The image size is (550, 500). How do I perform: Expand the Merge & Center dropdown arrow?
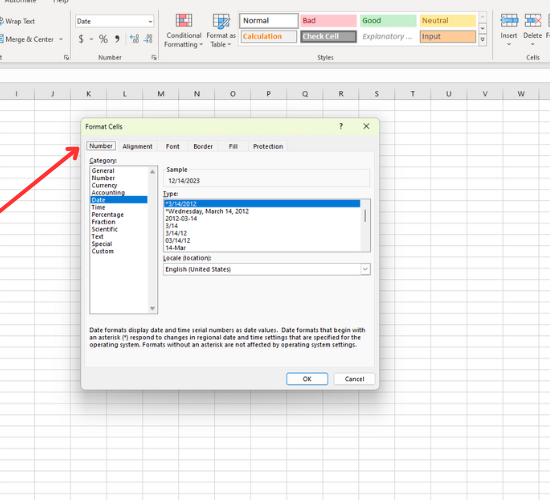click(61, 39)
